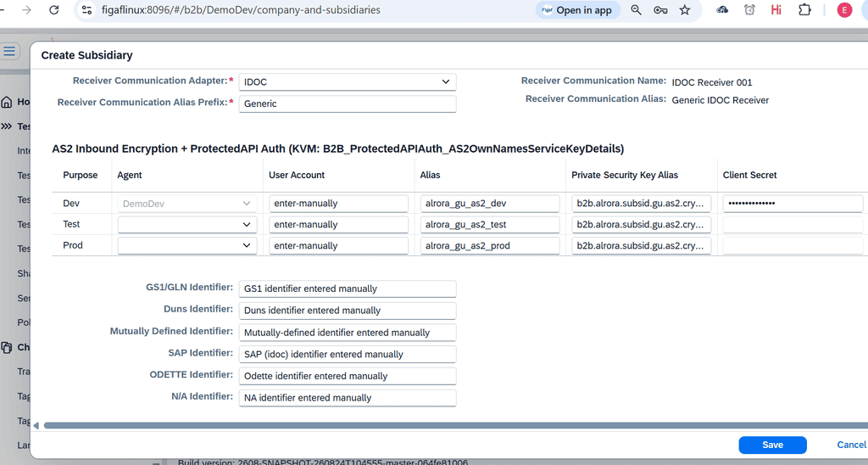This screenshot has width=868, height=465.
Task: Expand the chevrons icon in the sidebar
Action: 7,126
